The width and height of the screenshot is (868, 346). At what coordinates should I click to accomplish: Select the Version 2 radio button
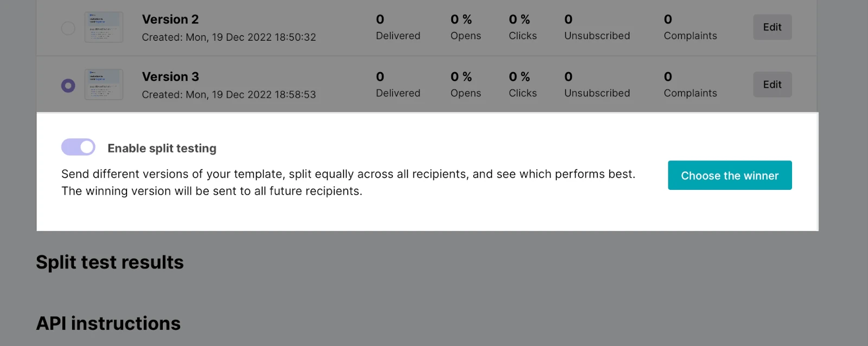pyautogui.click(x=68, y=28)
